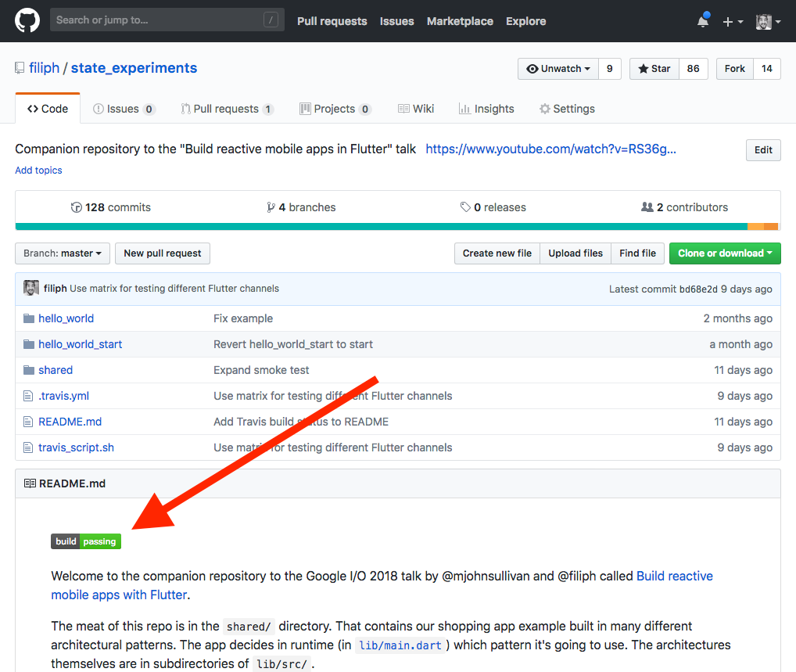Open Pull requests in top navigation
Viewport: 796px width, 672px height.
point(332,21)
